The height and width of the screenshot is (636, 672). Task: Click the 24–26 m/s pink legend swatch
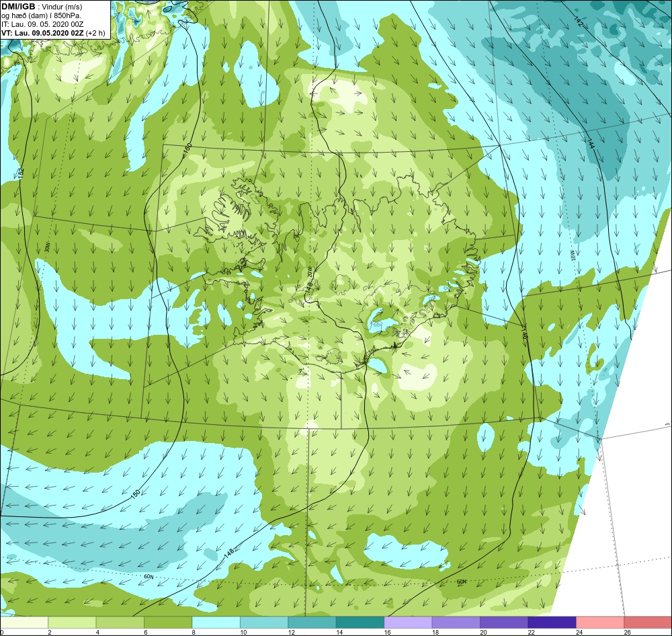click(600, 623)
